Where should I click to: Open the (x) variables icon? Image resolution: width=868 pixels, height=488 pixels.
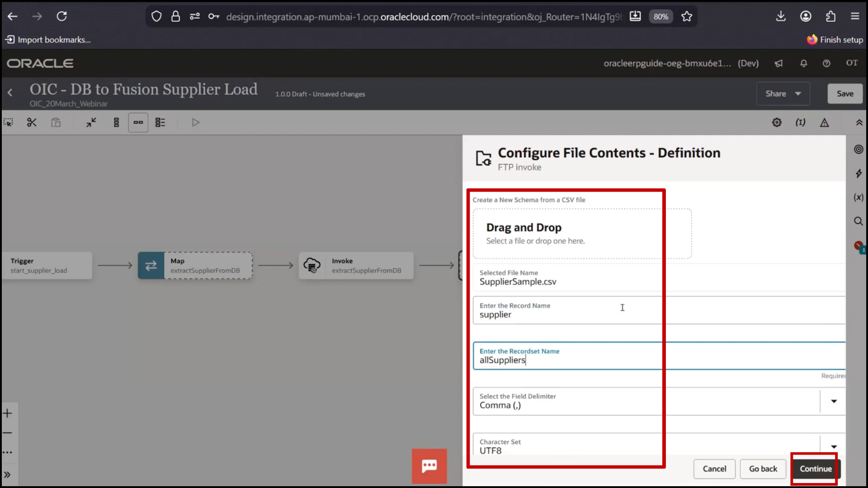click(x=859, y=197)
